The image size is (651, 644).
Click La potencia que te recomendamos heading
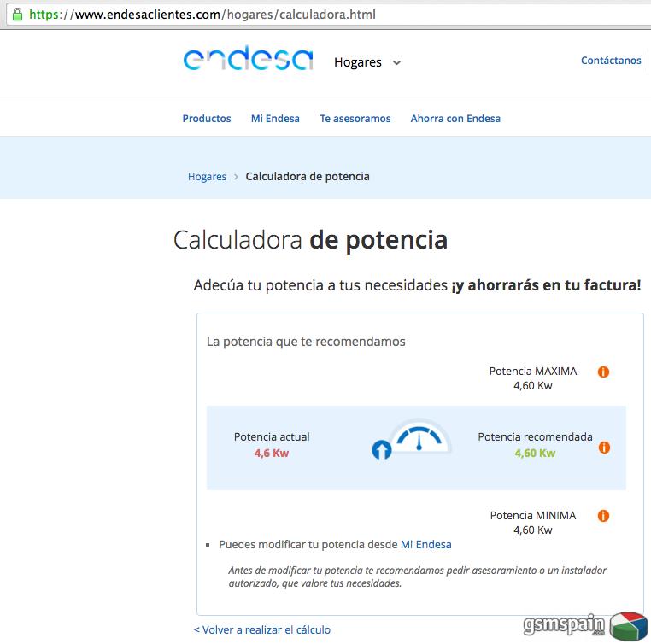pos(306,342)
